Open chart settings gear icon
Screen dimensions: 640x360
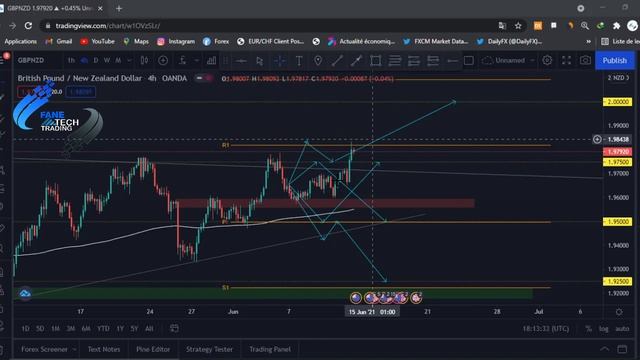[547, 60]
